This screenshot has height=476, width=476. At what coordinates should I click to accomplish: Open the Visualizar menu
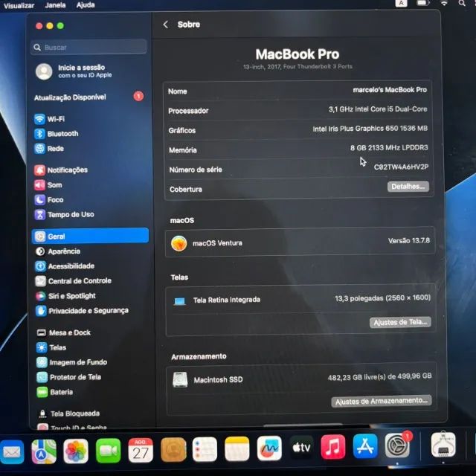[19, 5]
